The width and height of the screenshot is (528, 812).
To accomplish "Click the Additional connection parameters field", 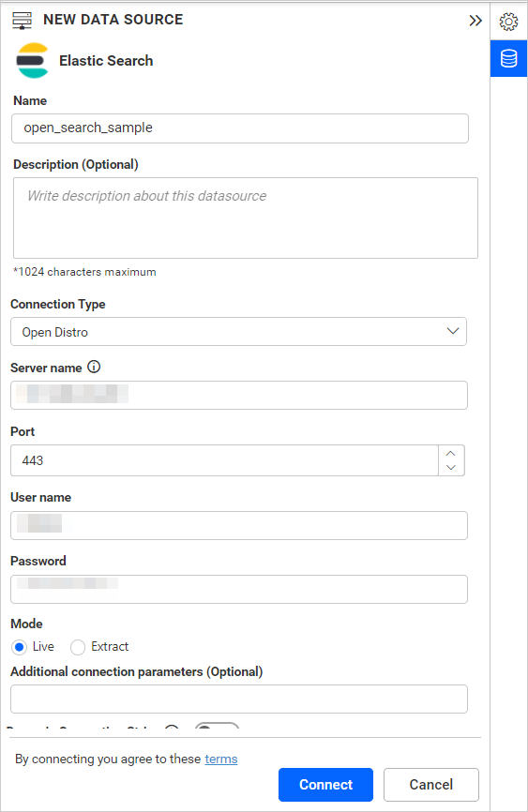I will (239, 699).
